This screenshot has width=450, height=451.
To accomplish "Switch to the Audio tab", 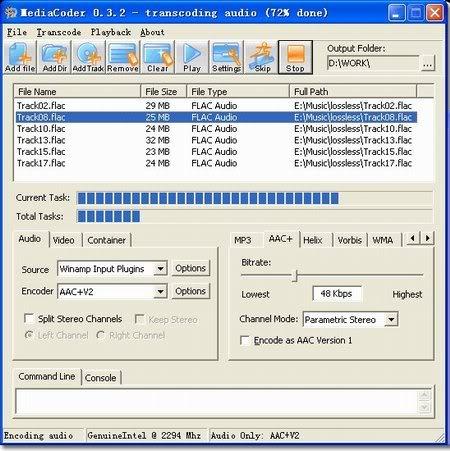I will coord(30,239).
